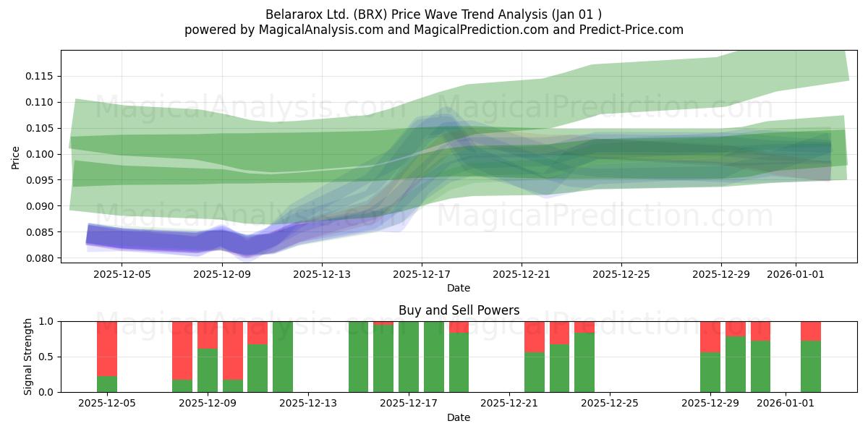Select the 0.095 price axis tick label

(40, 180)
